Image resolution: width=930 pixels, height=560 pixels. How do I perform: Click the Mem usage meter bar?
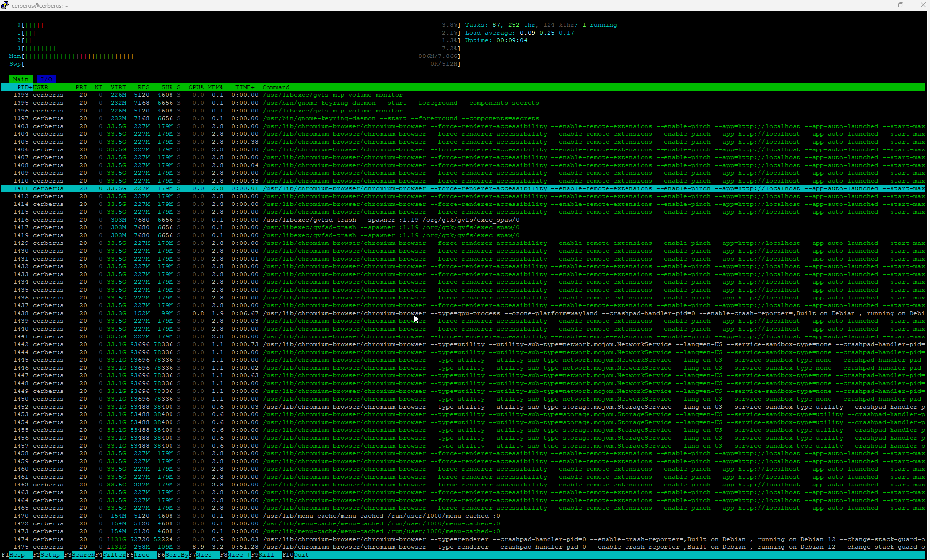(x=235, y=56)
